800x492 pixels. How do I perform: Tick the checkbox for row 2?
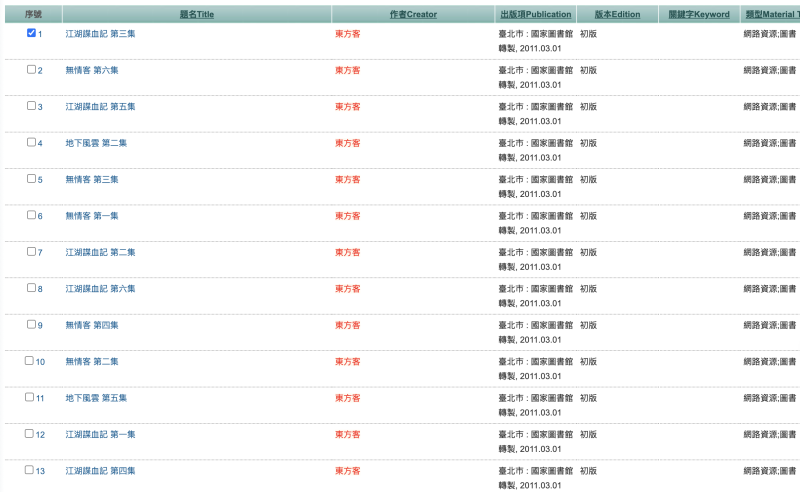click(31, 69)
